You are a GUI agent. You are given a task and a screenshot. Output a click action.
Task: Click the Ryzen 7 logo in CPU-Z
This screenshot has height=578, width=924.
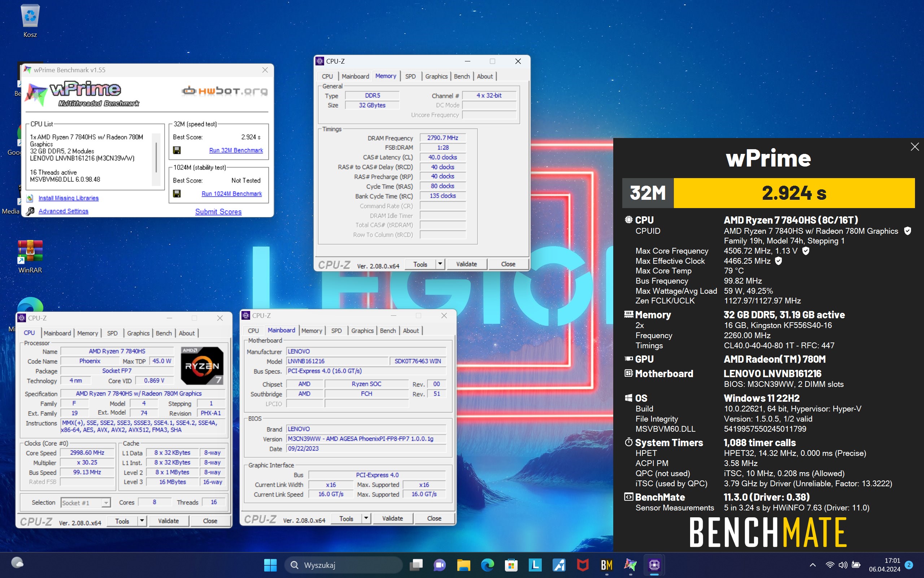pos(202,366)
